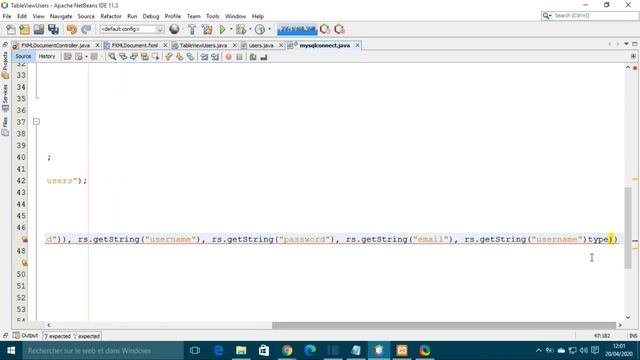Open the Navigate menu
This screenshot has width=640, height=360.
pos(61,16)
